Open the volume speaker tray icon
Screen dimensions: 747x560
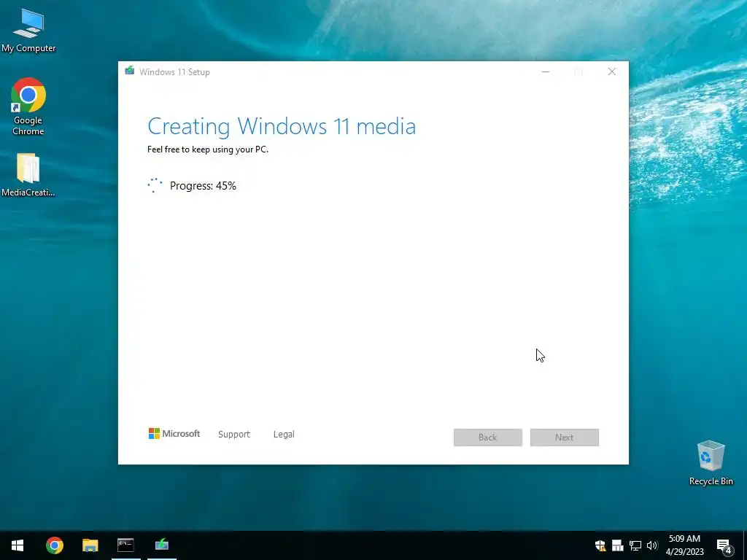tap(652, 545)
